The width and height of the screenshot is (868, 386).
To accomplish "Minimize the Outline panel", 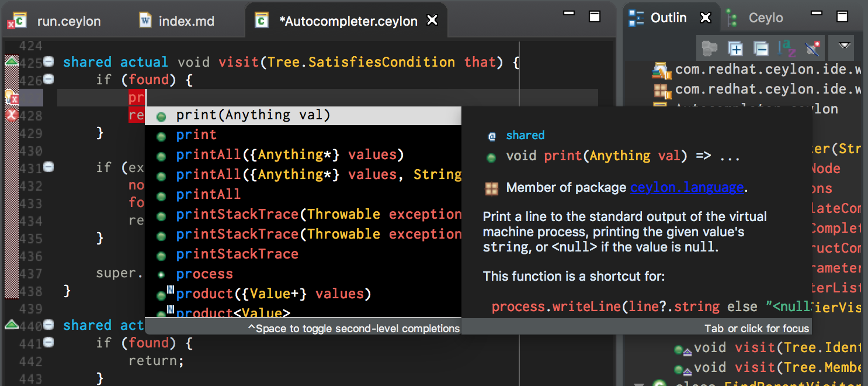I will 816,14.
